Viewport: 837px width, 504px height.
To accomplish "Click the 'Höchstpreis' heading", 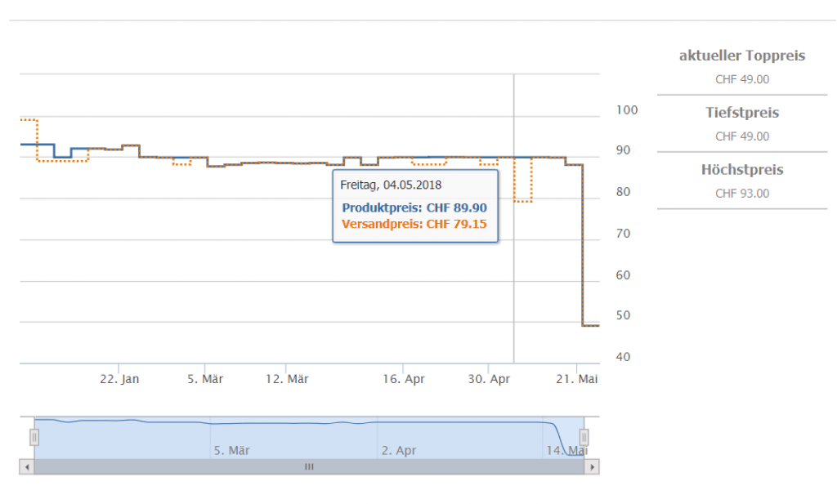I will coord(742,170).
